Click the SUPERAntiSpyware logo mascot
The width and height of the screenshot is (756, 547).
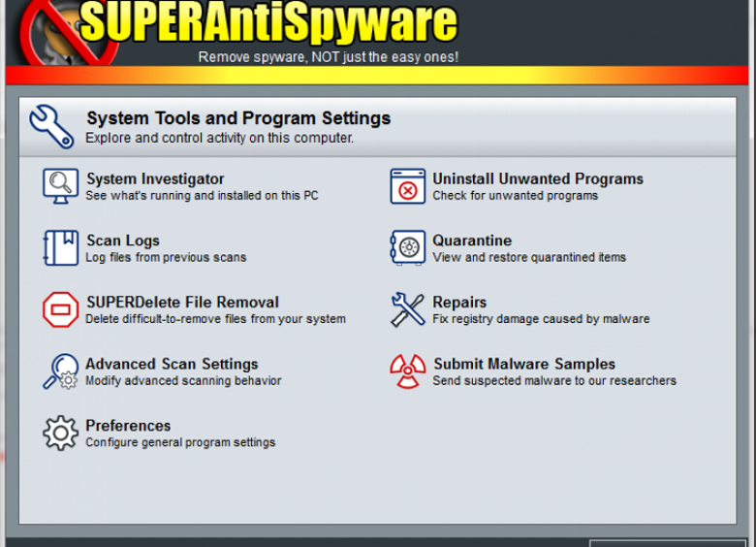tap(68, 34)
